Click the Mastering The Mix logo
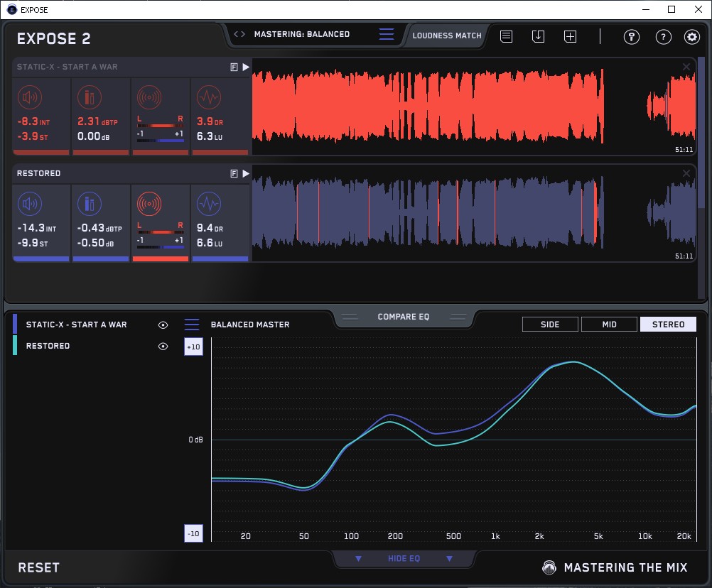Image resolution: width=712 pixels, height=588 pixels. click(615, 567)
